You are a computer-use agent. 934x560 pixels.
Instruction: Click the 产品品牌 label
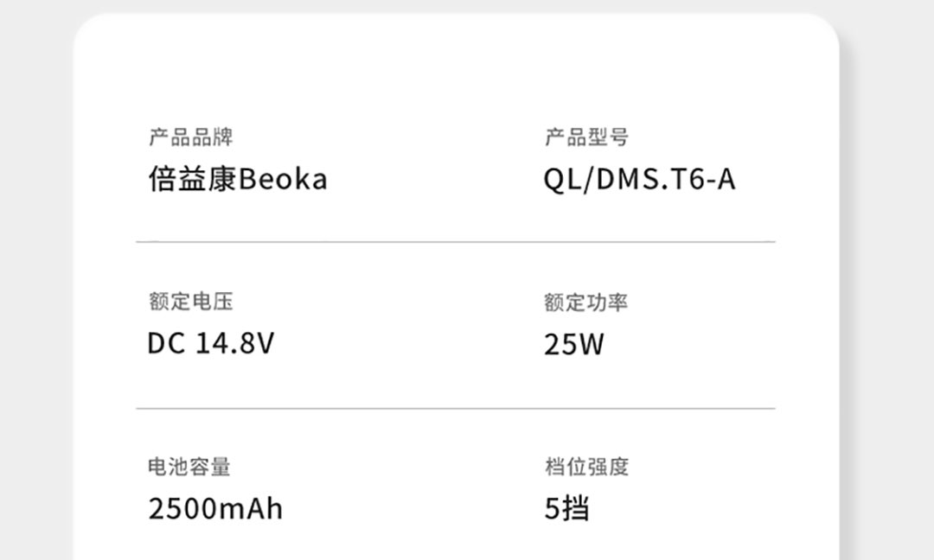click(190, 137)
